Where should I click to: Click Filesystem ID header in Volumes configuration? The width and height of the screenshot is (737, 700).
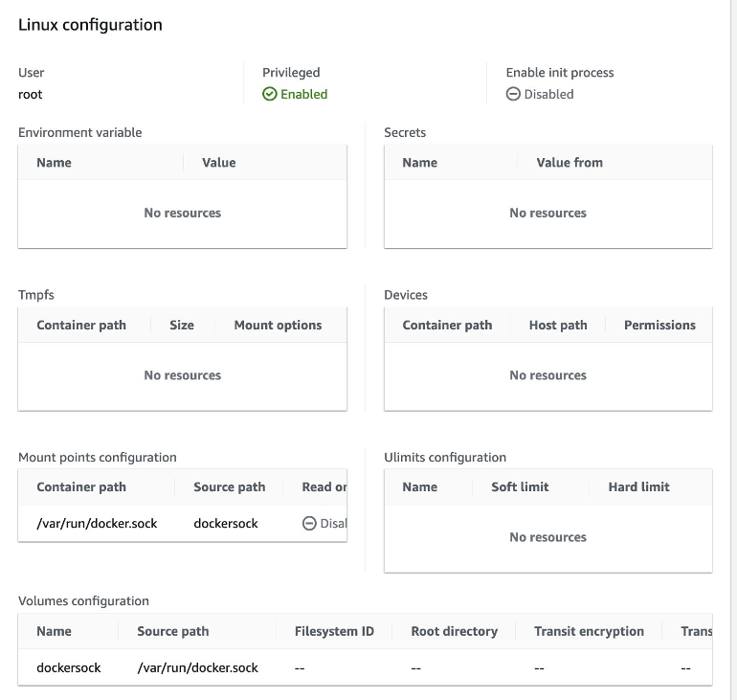pyautogui.click(x=334, y=632)
